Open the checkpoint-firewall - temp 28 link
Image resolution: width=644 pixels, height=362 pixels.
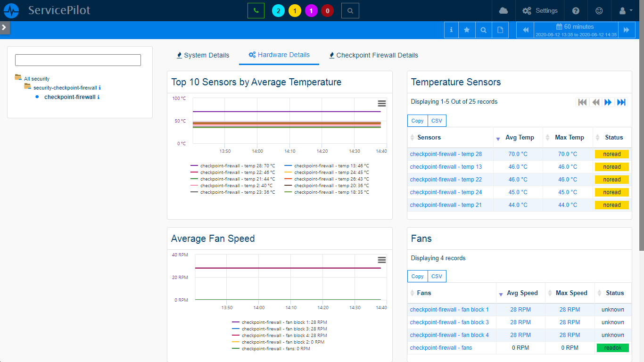(446, 154)
